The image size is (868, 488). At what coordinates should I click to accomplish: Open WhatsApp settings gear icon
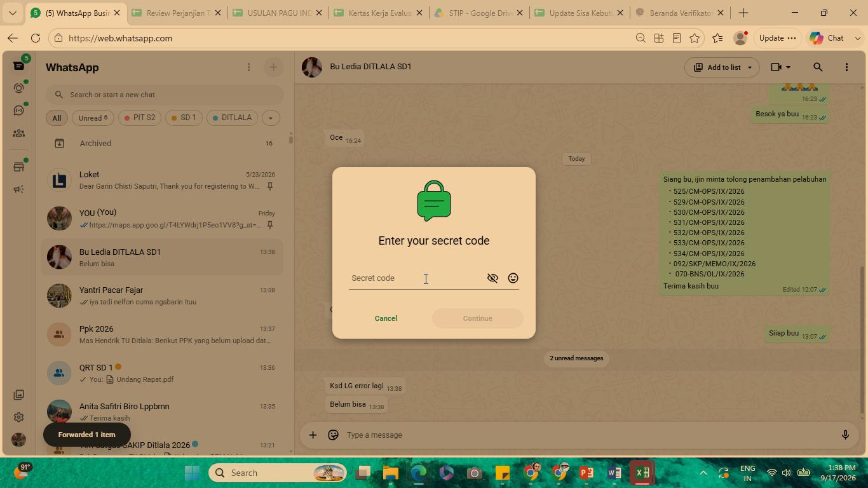coord(18,417)
